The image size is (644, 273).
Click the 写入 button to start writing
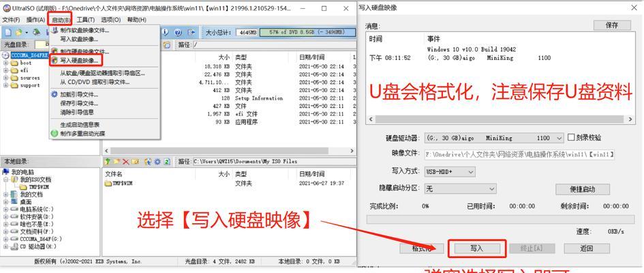coord(477,248)
